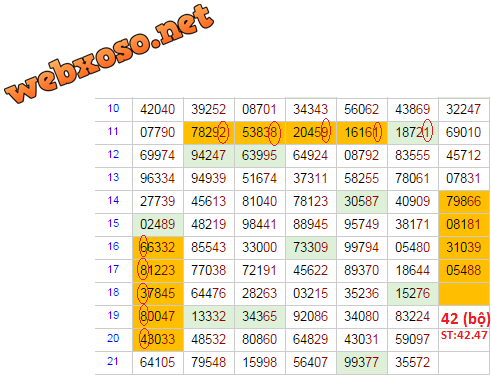Select the empty orange cell in row 18

click(464, 294)
